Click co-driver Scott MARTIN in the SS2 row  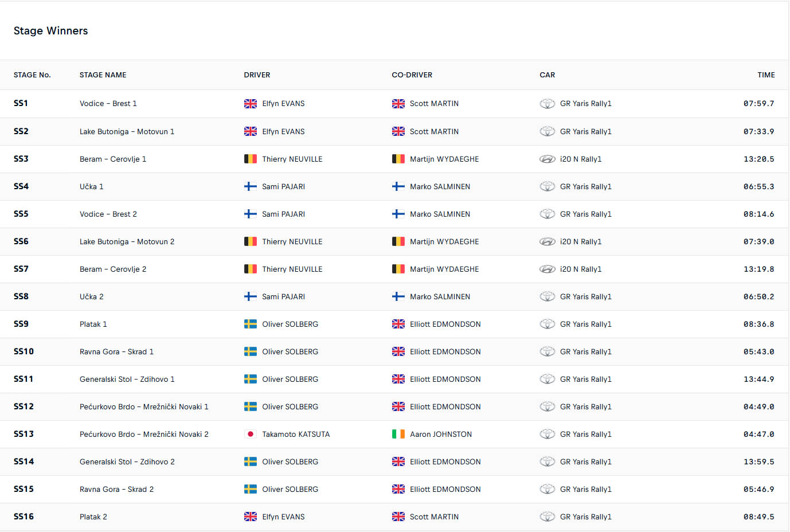[x=434, y=131]
